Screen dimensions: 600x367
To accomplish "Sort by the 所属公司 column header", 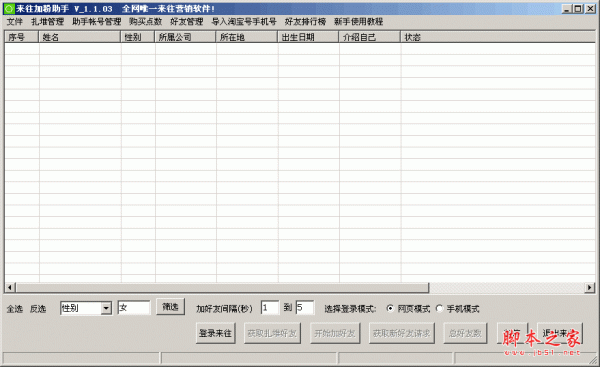I will click(185, 37).
